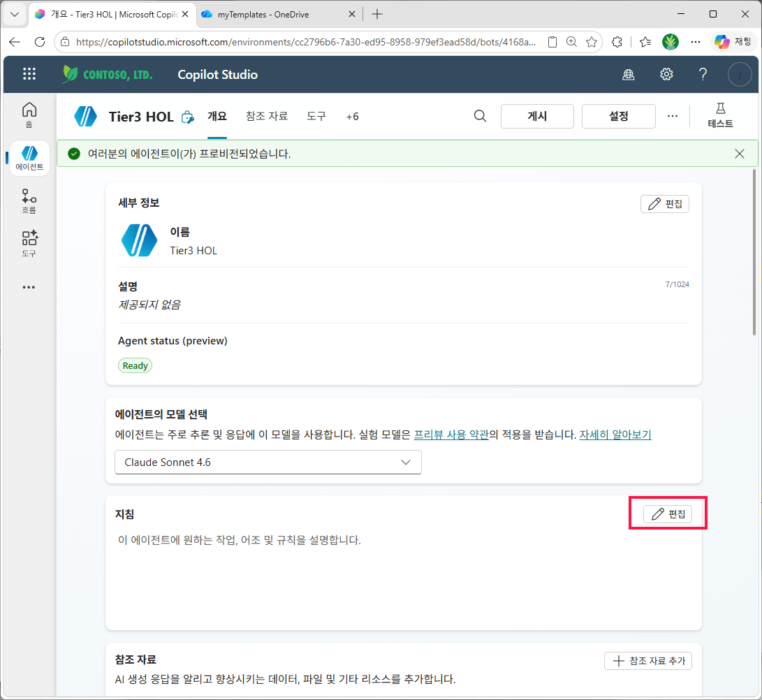
Task: Click the Tier3 HOL name value
Action: pos(193,251)
